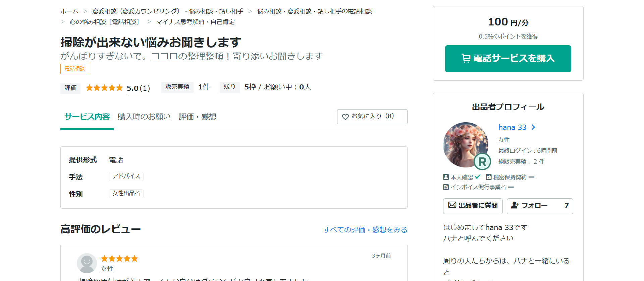Open the 評価・感想 tab
The height and width of the screenshot is (281, 644).
(x=198, y=117)
